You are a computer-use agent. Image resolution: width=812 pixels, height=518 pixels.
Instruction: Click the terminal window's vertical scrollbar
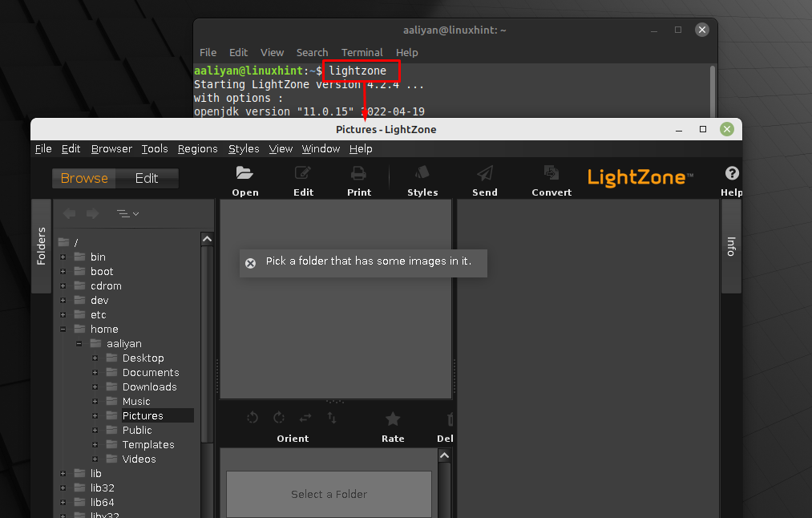point(713,91)
